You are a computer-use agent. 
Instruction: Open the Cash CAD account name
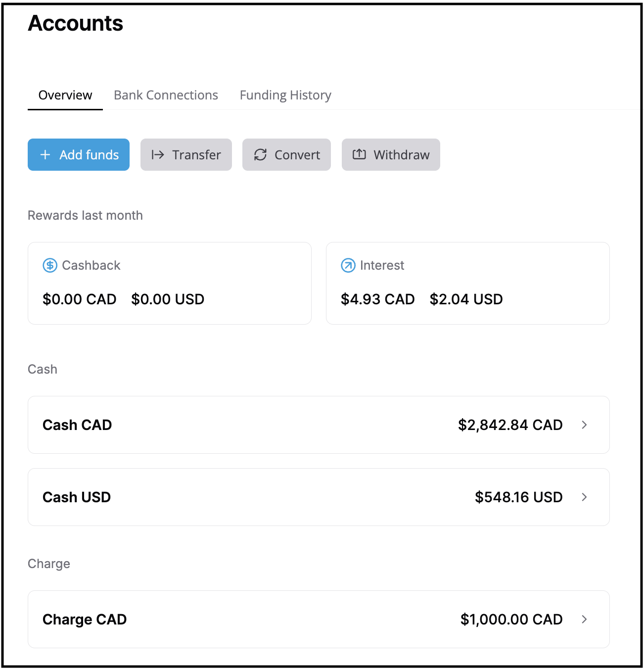point(77,425)
